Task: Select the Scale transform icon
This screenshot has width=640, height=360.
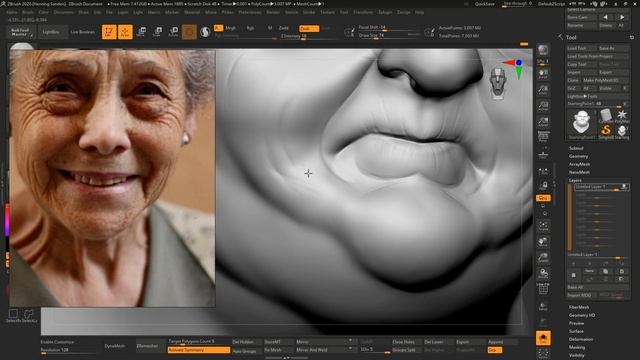Action: pos(157,32)
